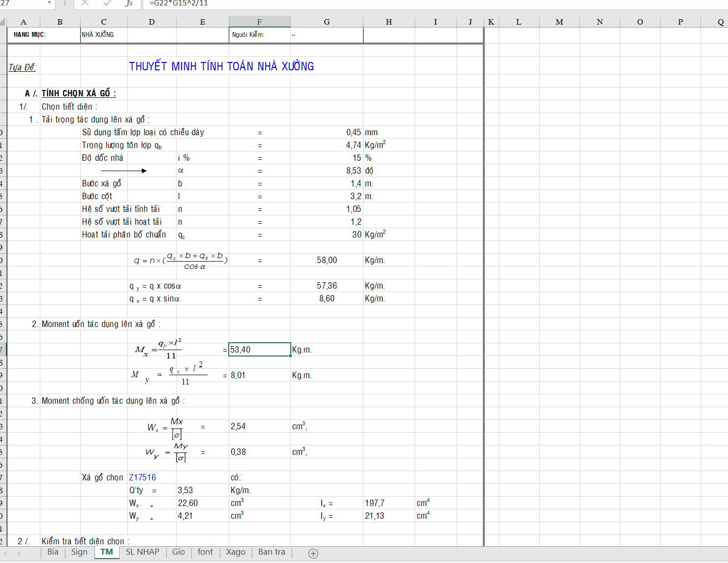Open the Gio sheet tab

click(x=179, y=552)
